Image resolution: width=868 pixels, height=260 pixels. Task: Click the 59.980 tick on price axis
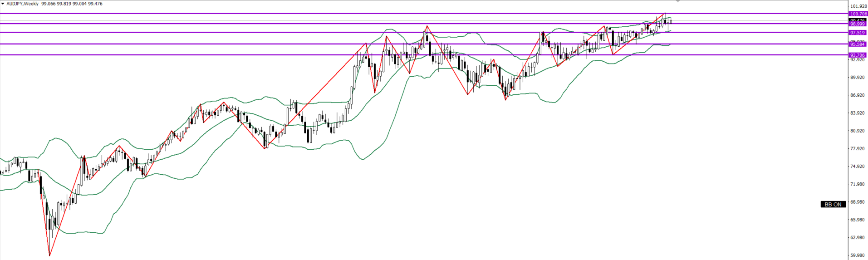[x=858, y=255]
